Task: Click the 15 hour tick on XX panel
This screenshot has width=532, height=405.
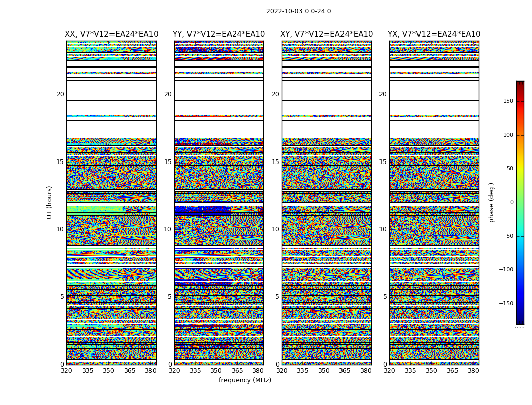Action: 60,161
